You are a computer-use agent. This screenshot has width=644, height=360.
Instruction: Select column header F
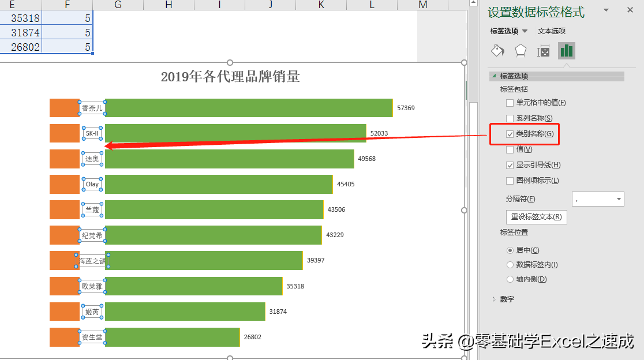[68, 5]
